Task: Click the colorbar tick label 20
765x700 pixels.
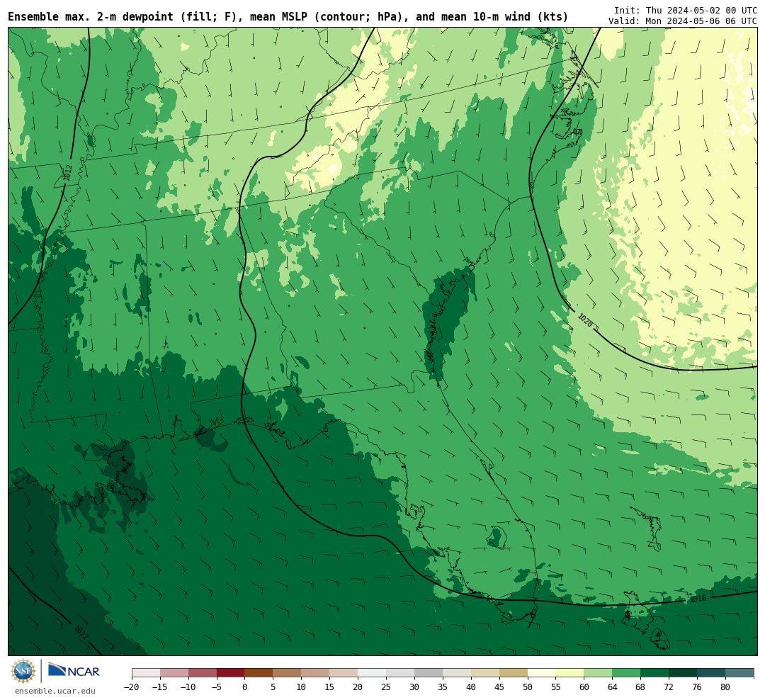Action: (358, 687)
